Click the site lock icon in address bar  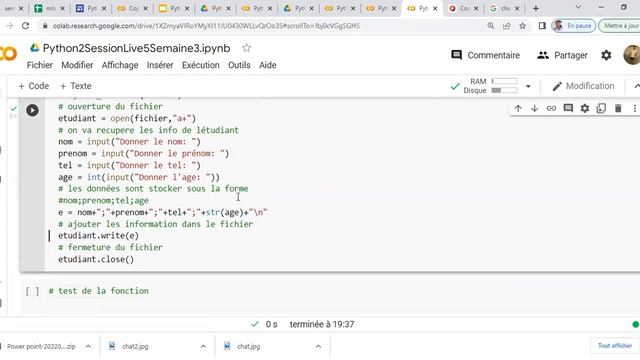[44, 26]
